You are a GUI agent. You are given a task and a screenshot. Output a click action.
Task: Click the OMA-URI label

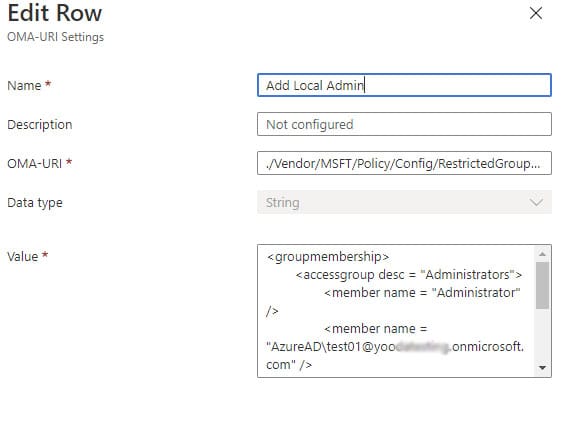coord(35,164)
